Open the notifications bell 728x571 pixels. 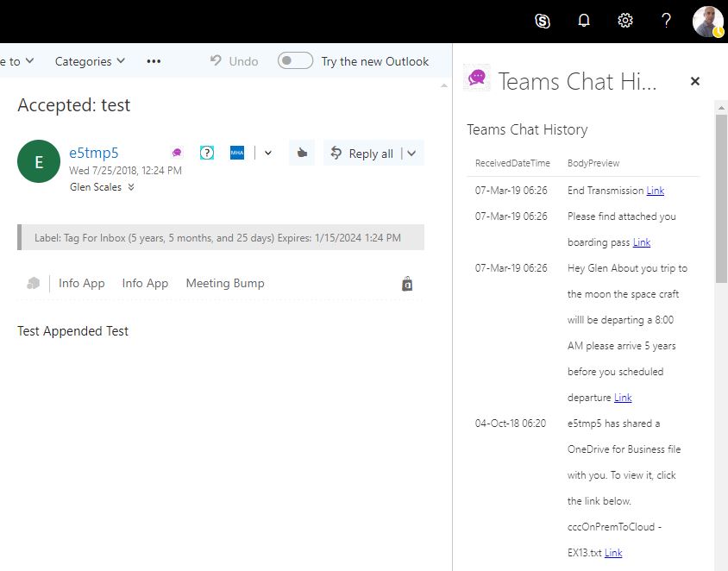[x=584, y=21]
